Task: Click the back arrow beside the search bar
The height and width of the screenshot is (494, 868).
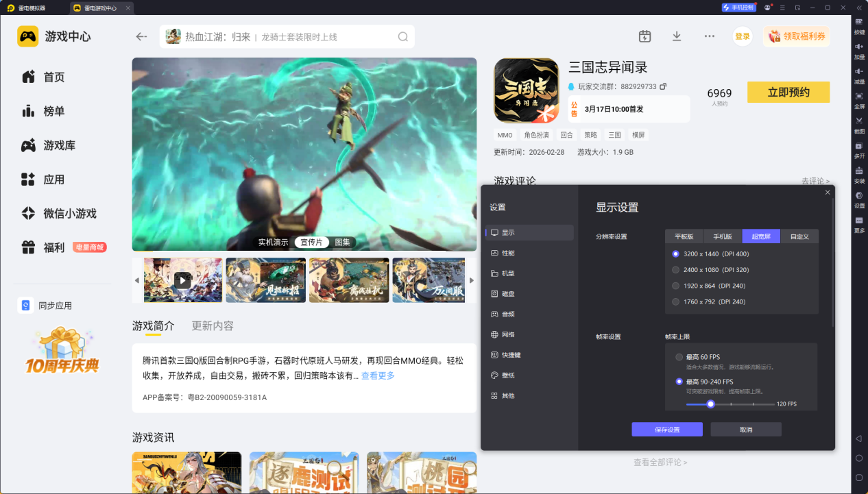Action: pos(142,37)
